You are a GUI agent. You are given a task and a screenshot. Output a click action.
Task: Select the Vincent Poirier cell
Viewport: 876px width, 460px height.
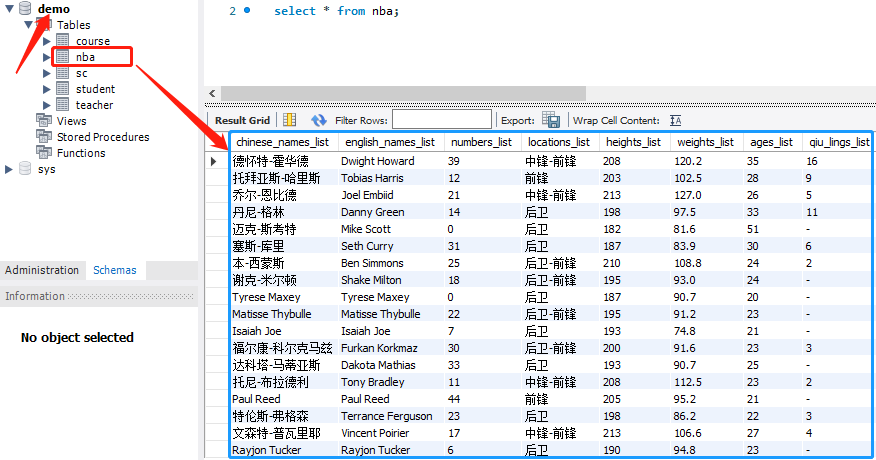point(390,433)
